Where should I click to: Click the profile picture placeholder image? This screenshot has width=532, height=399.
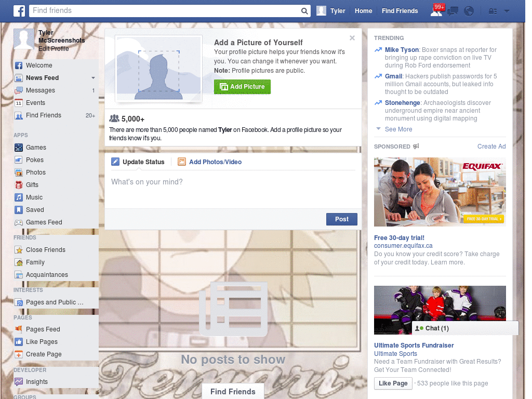pyautogui.click(x=158, y=69)
